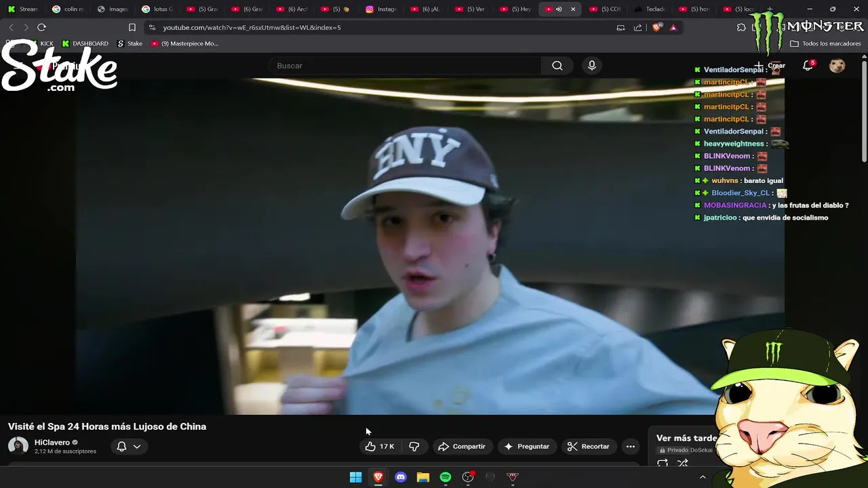Click video title 'Visité el Spa 24 Horas'
The image size is (868, 488).
pyautogui.click(x=107, y=426)
